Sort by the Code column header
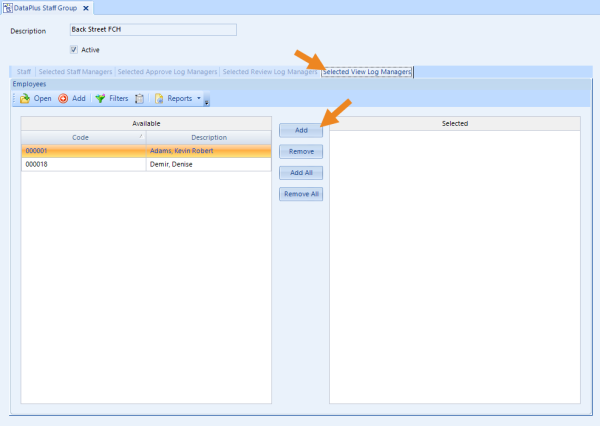Viewport: 600px width, 426px height. [x=83, y=137]
